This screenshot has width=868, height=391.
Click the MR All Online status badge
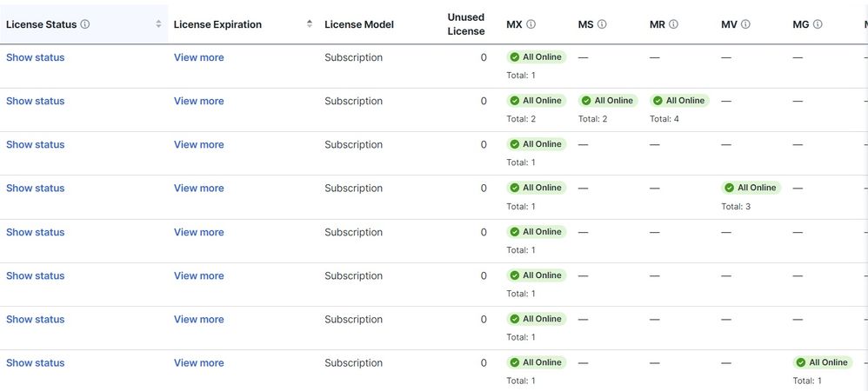pos(679,101)
